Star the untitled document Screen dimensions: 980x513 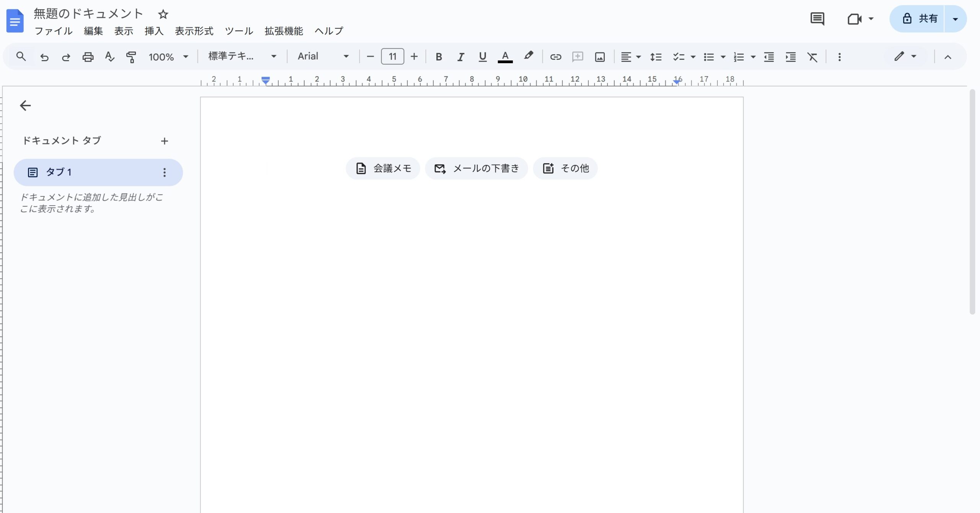(x=163, y=15)
